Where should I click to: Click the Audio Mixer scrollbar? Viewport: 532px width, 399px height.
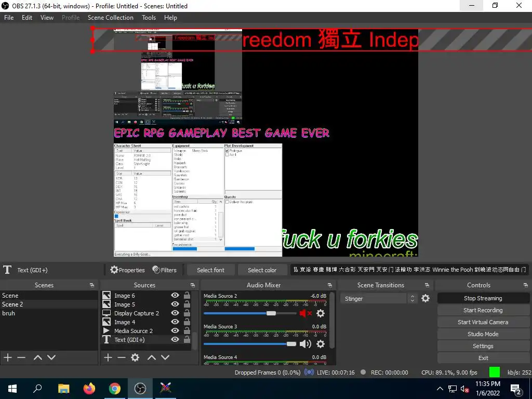332,319
